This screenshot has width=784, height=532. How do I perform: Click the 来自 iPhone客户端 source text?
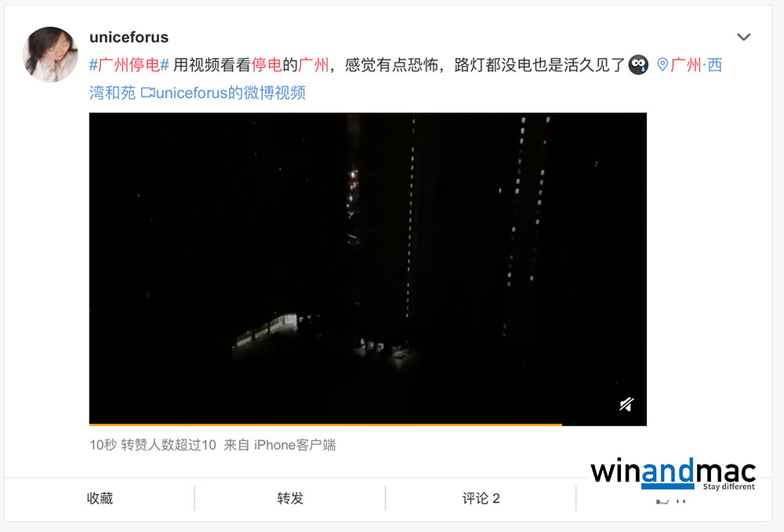(280, 444)
